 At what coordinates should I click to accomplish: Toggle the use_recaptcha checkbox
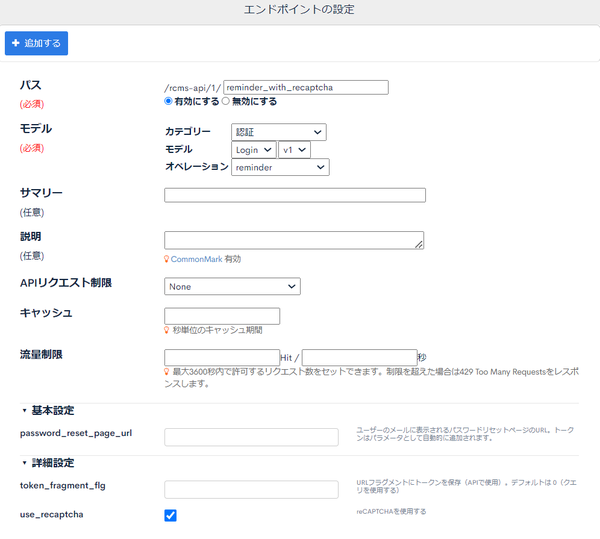(170, 515)
